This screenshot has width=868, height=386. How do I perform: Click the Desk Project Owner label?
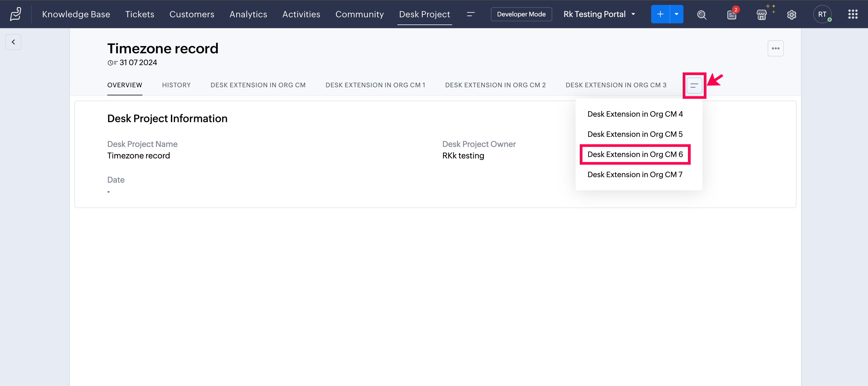[479, 144]
